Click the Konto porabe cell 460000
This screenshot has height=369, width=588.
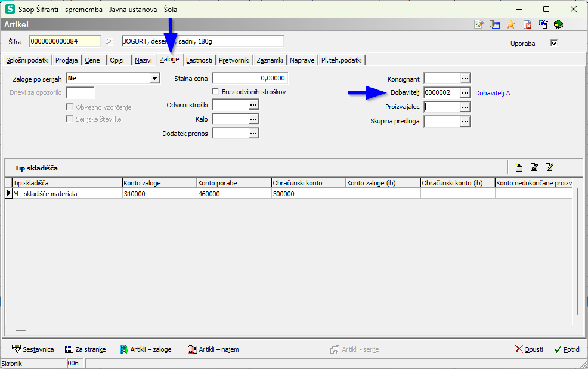coord(234,194)
